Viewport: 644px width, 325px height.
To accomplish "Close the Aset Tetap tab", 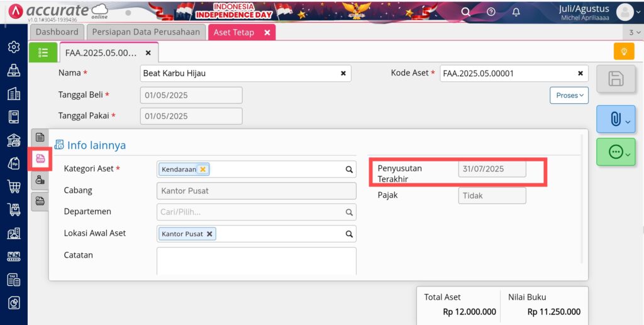I will coord(267,33).
